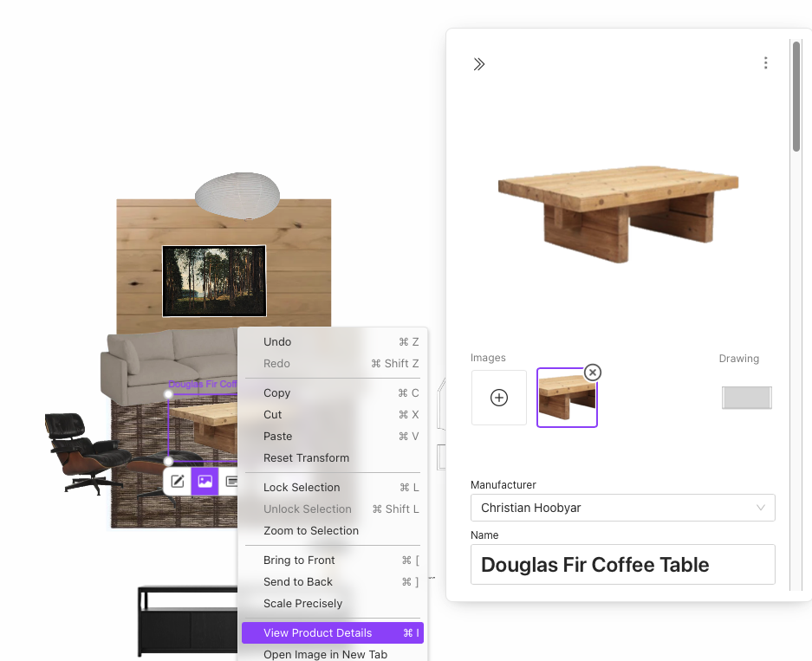Click Reset Transform in context menu
The height and width of the screenshot is (661, 812).
tap(307, 457)
